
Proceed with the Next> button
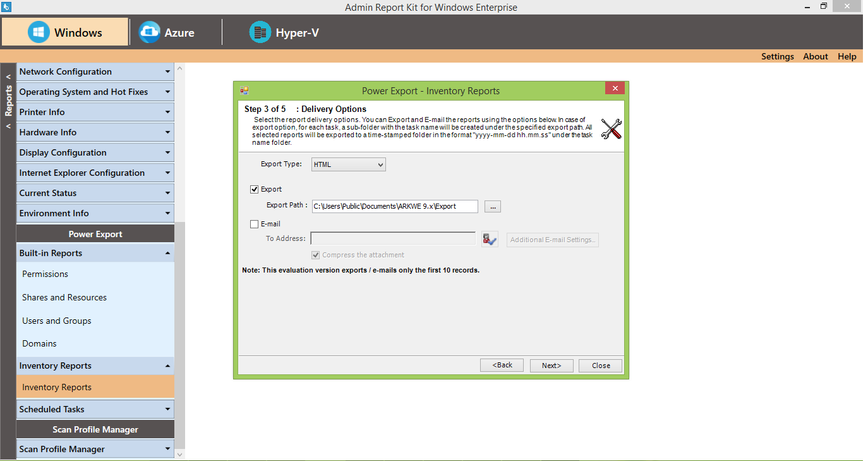click(551, 366)
